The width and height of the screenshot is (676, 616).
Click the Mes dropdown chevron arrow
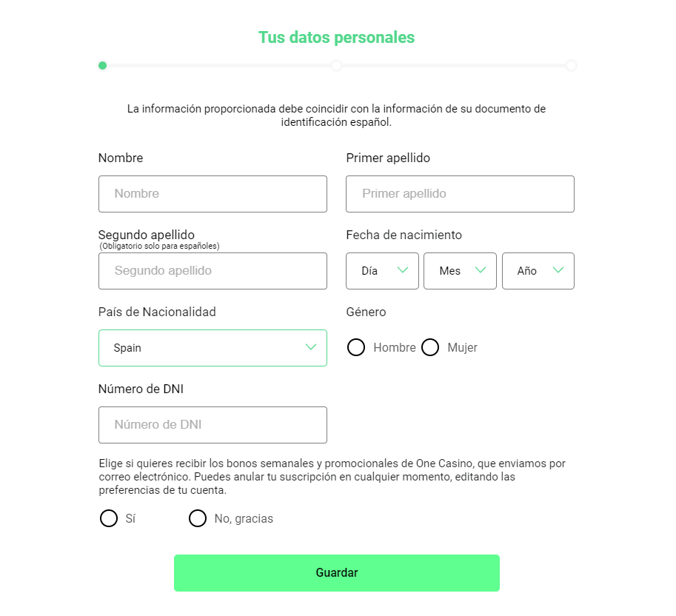[481, 270]
